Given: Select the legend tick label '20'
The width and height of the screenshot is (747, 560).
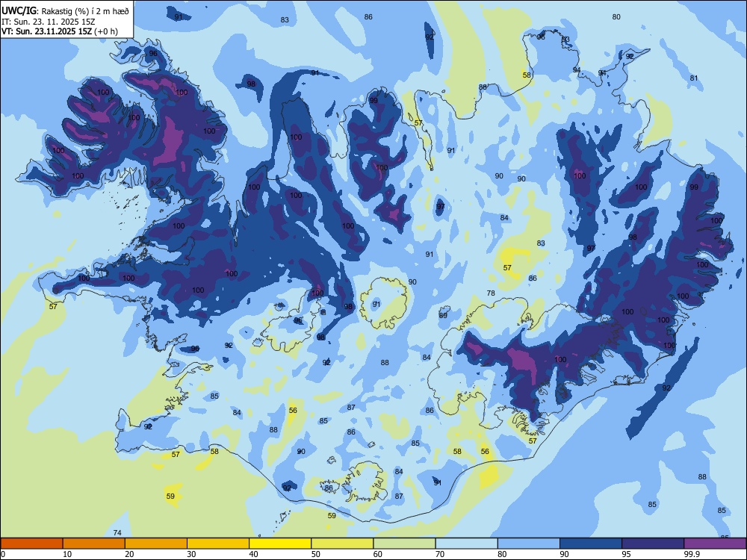Looking at the screenshot, I should tap(129, 554).
